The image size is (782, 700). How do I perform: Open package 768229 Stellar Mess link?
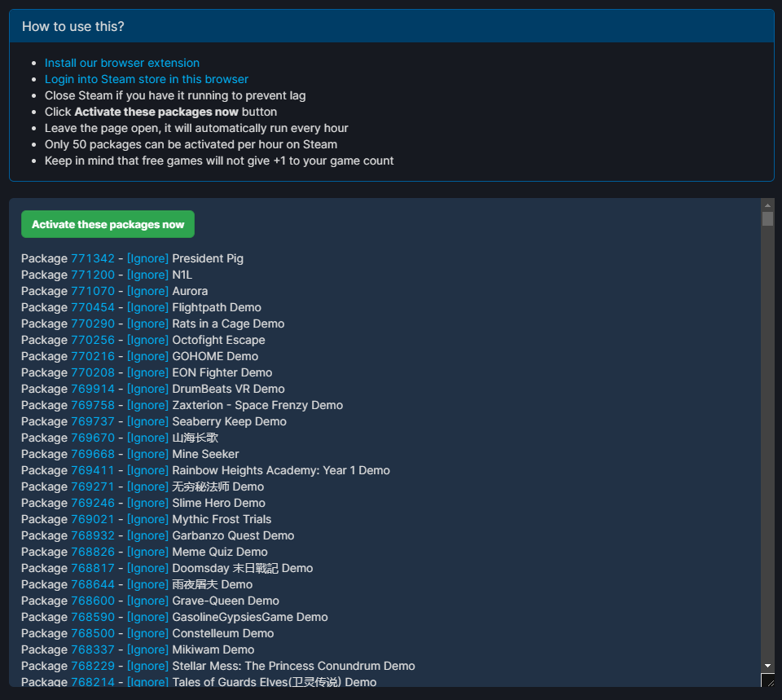click(x=93, y=666)
